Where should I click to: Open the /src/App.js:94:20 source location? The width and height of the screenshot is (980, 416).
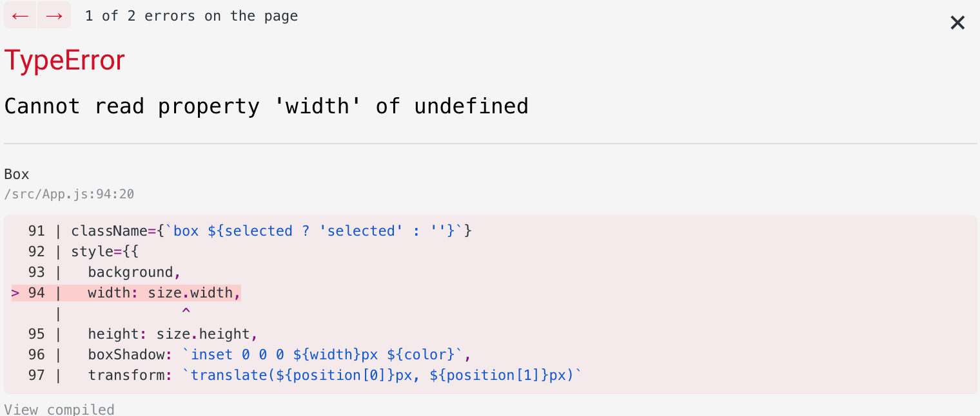click(x=70, y=193)
